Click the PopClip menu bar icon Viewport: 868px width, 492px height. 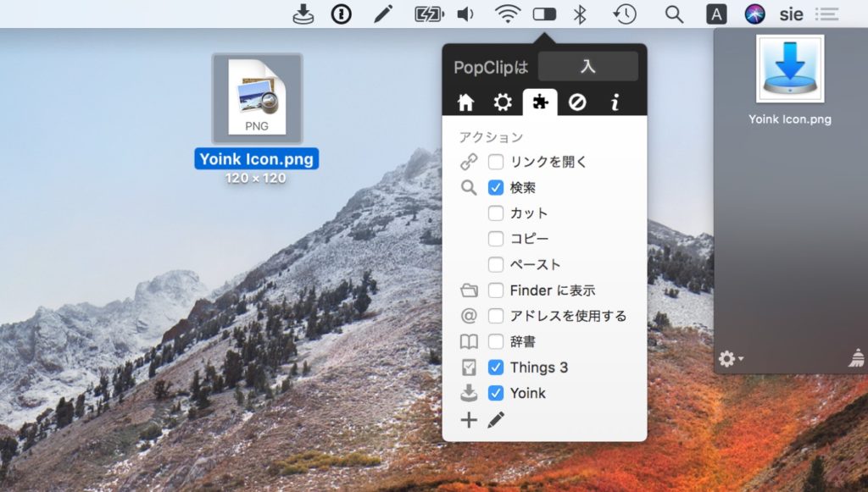pos(544,14)
